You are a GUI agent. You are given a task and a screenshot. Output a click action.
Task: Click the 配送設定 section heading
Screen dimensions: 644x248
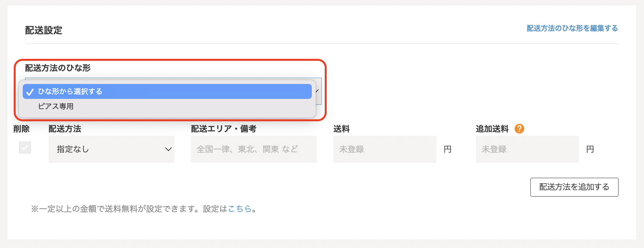pyautogui.click(x=43, y=30)
